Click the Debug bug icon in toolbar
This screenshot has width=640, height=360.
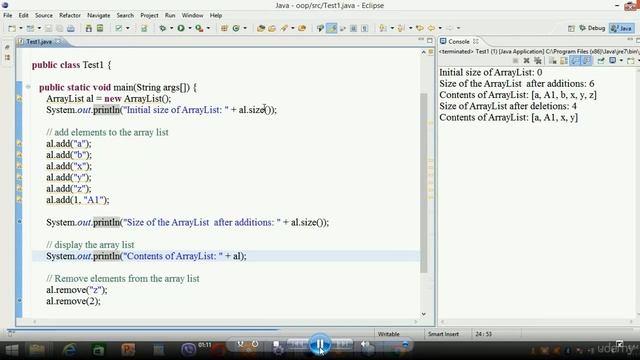point(163,28)
